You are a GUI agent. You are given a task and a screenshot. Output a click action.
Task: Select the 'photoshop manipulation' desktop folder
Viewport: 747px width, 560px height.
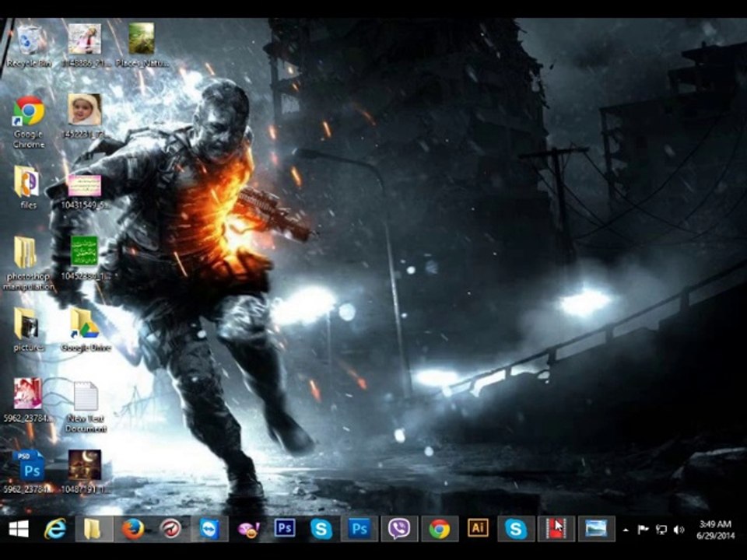tap(28, 263)
